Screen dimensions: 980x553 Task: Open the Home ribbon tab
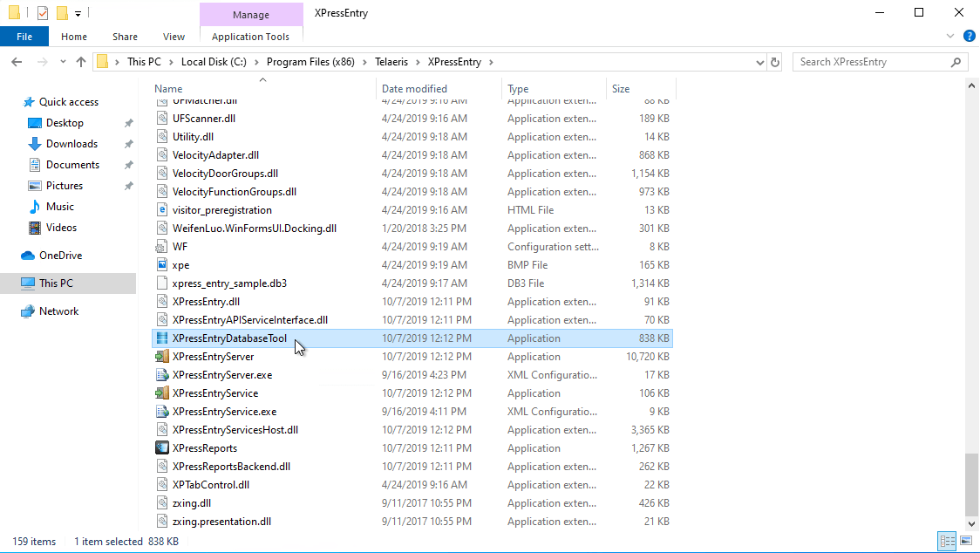[74, 37]
